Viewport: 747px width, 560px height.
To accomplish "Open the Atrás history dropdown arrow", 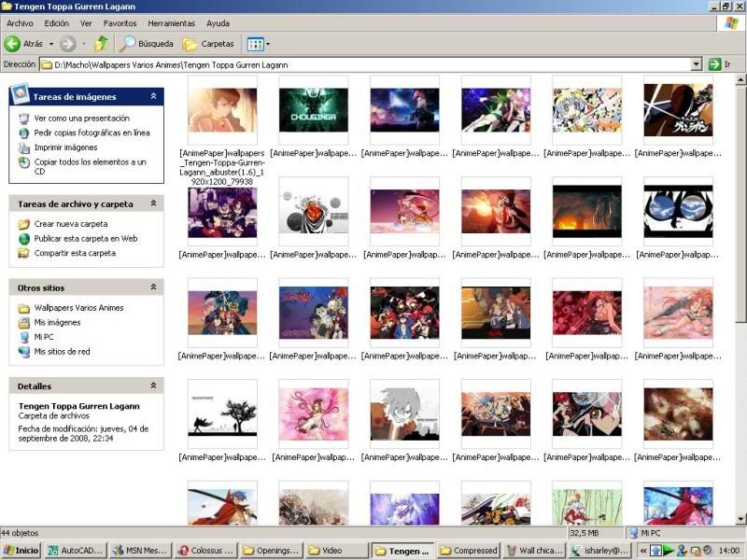I will (51, 44).
